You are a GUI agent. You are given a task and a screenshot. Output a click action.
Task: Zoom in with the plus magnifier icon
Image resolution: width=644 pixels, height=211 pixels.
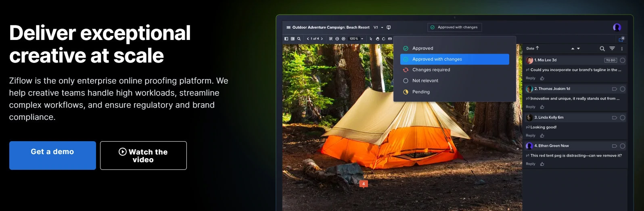point(343,39)
